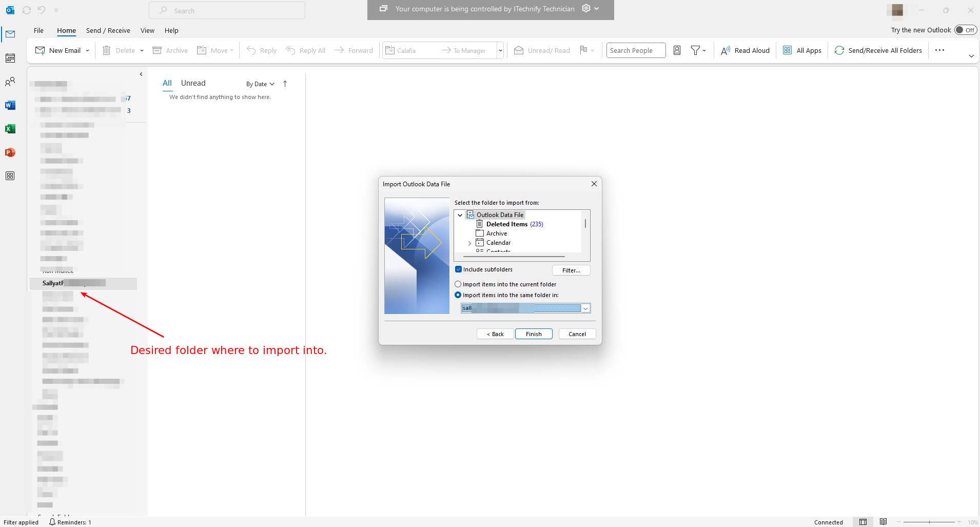Expand the Calendar folder in import tree

pos(469,243)
